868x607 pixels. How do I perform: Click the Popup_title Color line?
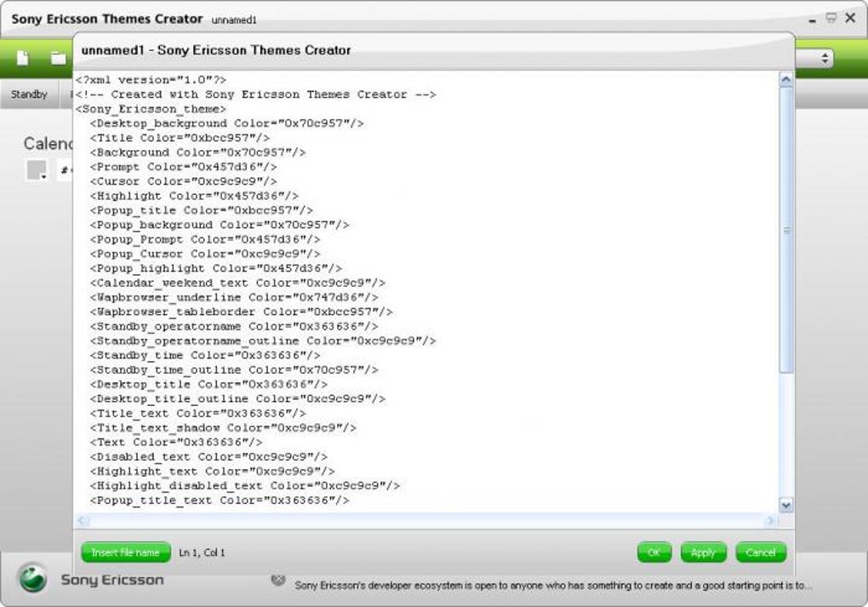pyautogui.click(x=202, y=210)
